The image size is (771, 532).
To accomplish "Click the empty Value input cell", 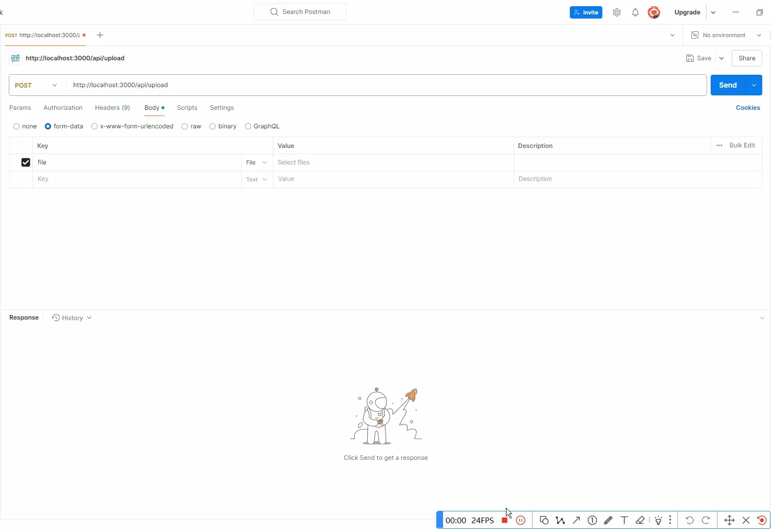I will pos(393,179).
